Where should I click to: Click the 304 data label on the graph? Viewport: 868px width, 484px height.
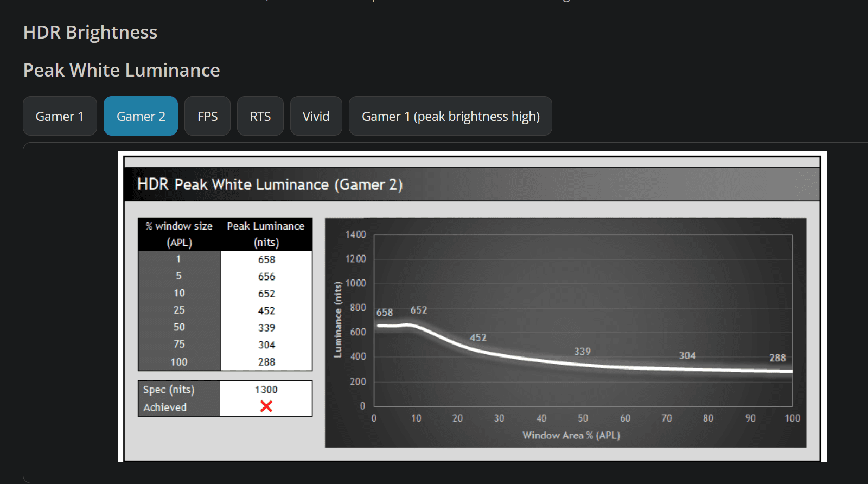(x=687, y=355)
